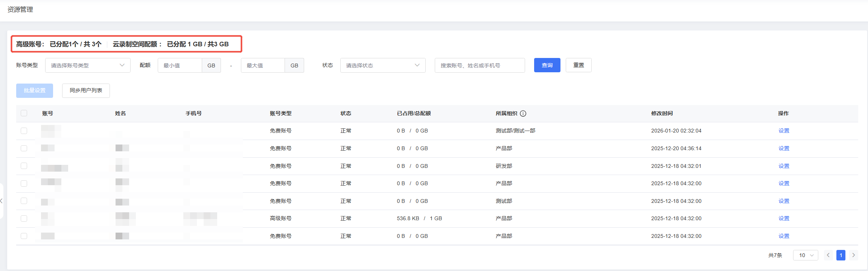Go to previous page arrow in pagination
The width and height of the screenshot is (868, 271).
(828, 255)
